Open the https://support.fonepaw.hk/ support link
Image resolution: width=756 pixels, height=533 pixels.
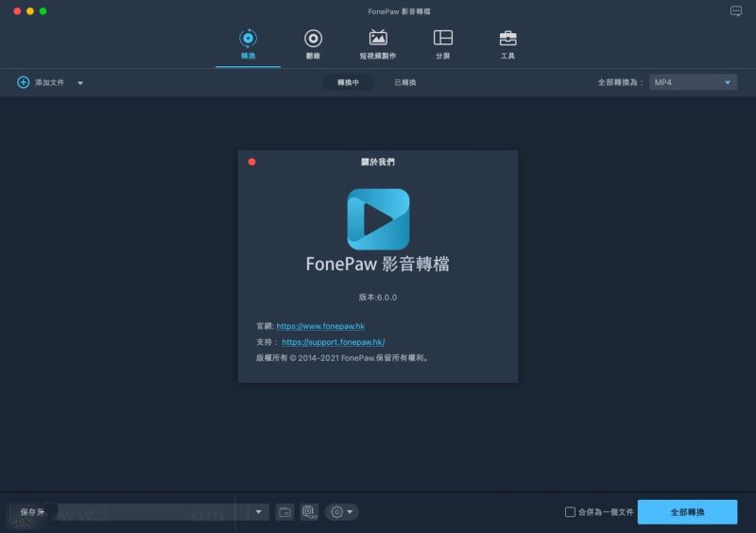[x=334, y=342]
